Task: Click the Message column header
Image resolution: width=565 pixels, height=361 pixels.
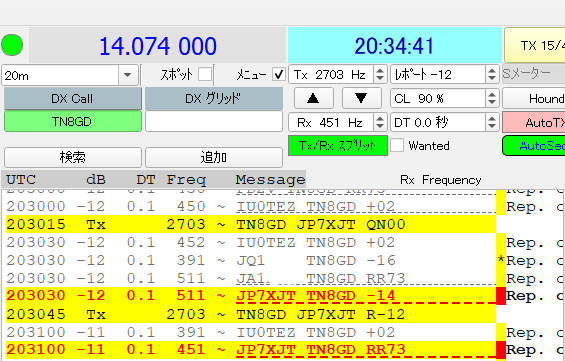Action: click(x=271, y=179)
